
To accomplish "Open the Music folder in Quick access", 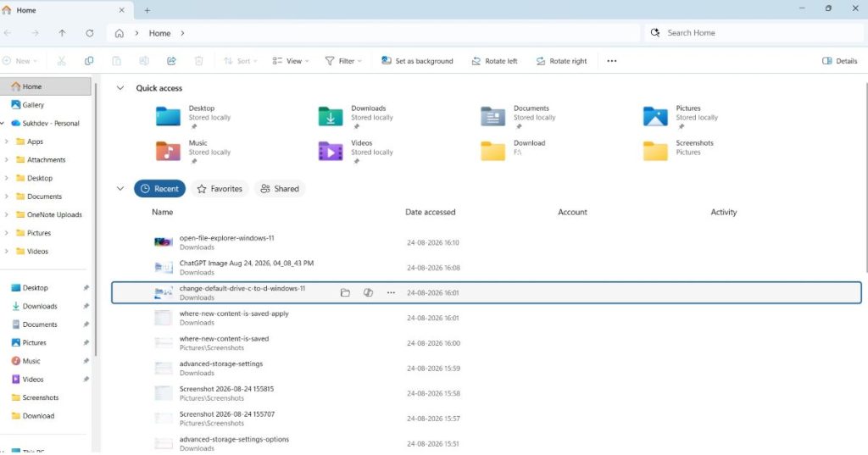I will [x=194, y=152].
